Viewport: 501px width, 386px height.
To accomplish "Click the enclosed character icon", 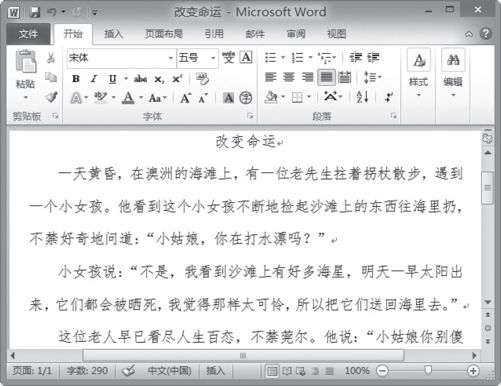I will (x=246, y=98).
